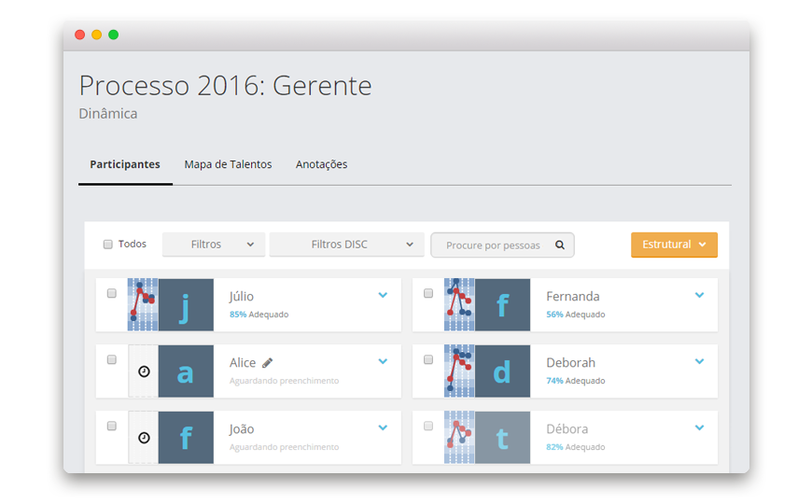Open Fernanda's DISC chart thumbnail
The height and width of the screenshot is (504, 812).
point(459,304)
